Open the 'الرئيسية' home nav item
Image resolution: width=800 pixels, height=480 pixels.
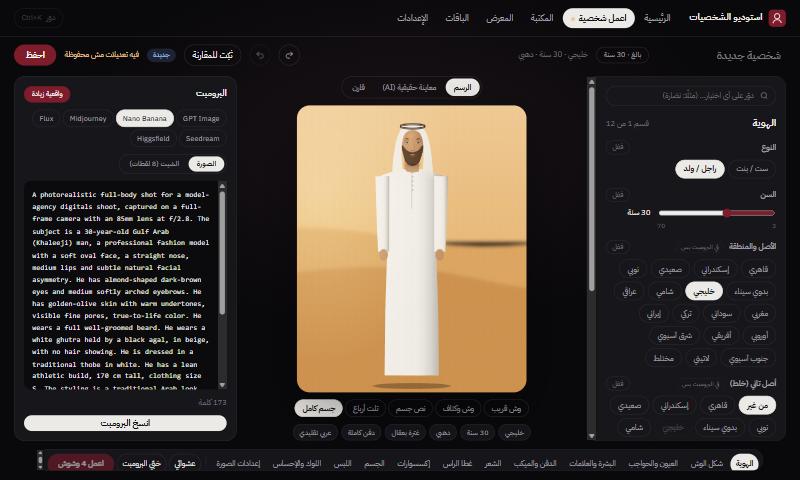(x=657, y=18)
